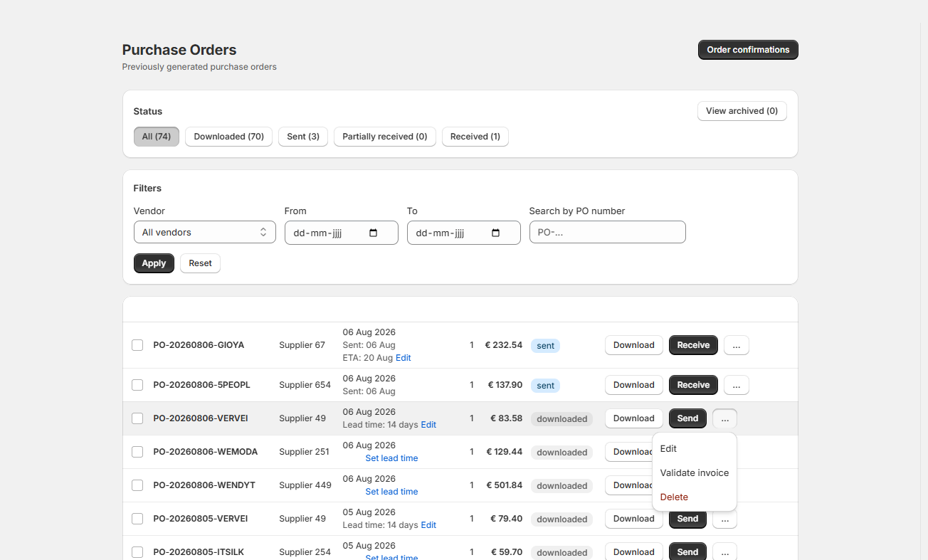Filter by Sent (3) status

coord(303,137)
